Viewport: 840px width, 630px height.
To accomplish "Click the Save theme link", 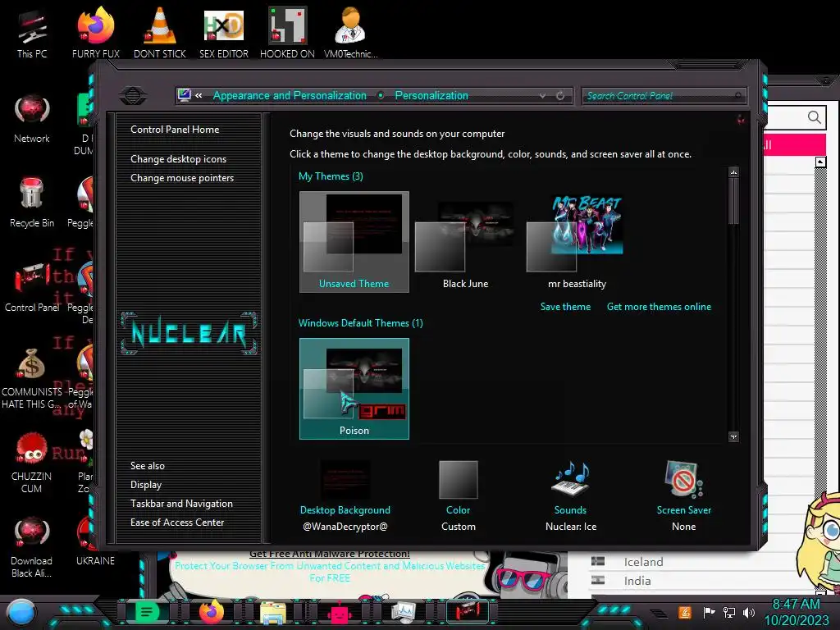I will [565, 307].
